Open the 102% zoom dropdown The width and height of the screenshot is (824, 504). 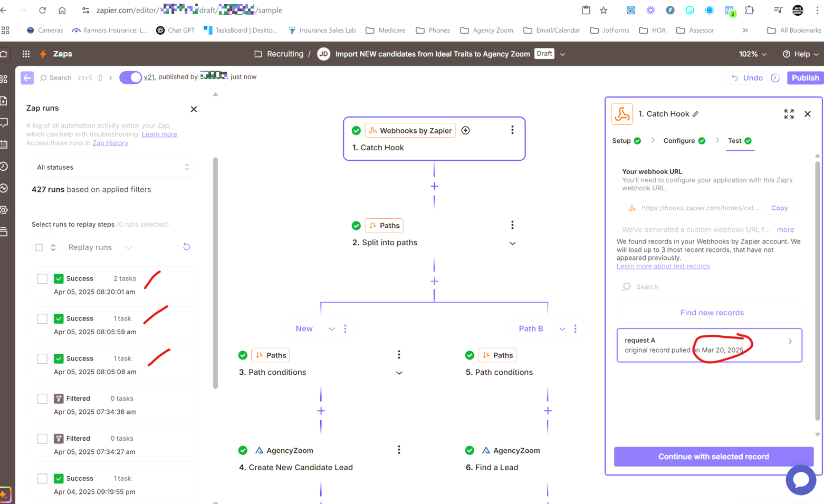[753, 54]
